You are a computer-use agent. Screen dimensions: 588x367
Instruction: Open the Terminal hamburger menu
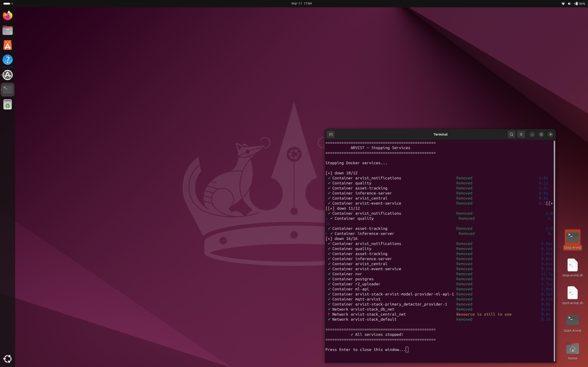coord(521,134)
